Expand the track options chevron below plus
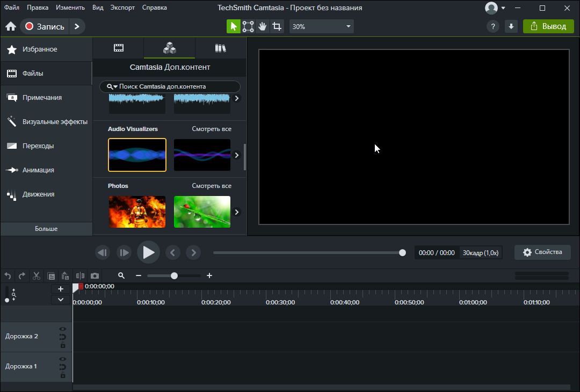Screen dimensions: 580x392 click(x=61, y=300)
